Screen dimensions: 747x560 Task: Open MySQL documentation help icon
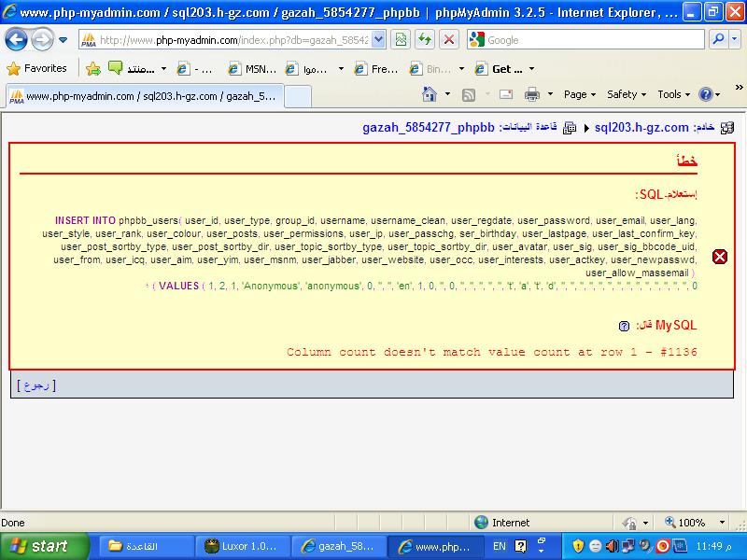(x=624, y=327)
